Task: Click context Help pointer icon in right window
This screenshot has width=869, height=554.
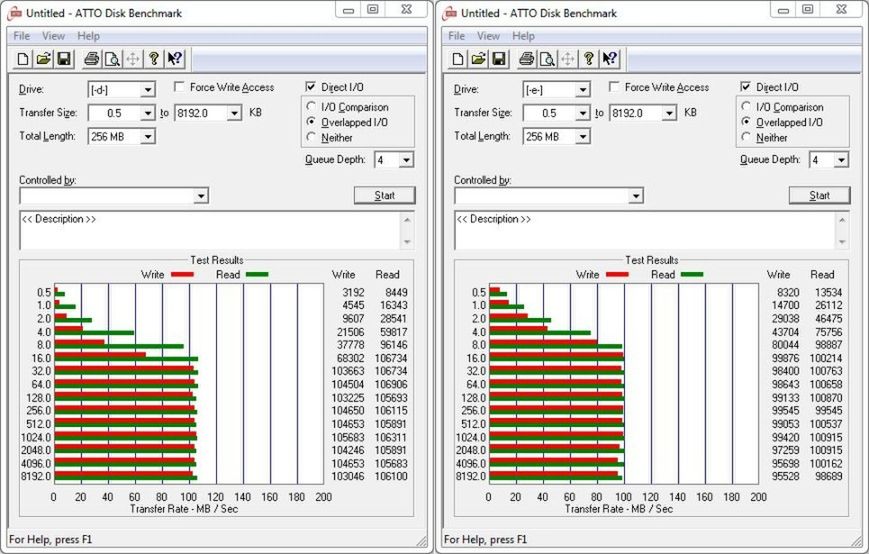Action: (610, 59)
